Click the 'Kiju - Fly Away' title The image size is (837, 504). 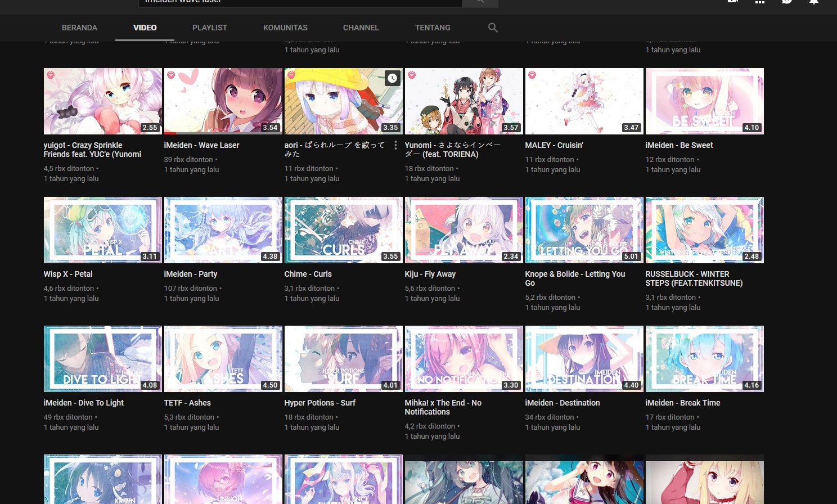tap(430, 274)
